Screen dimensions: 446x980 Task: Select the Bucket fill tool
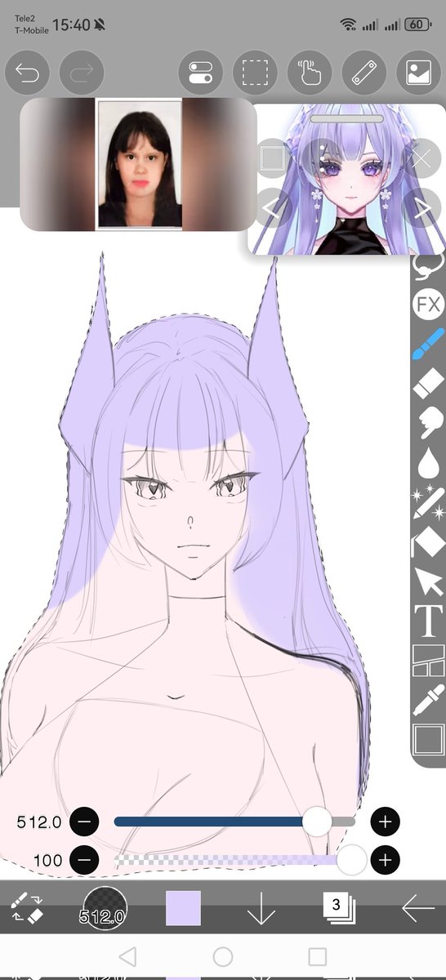click(x=428, y=541)
